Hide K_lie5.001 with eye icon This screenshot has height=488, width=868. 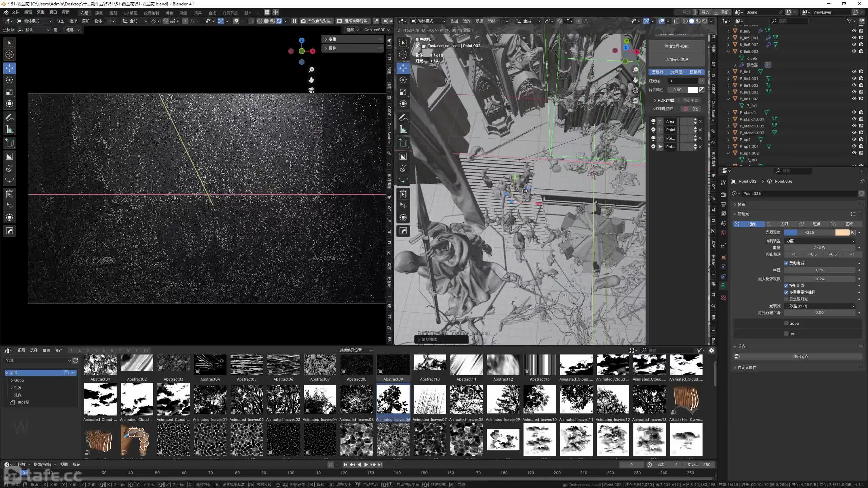point(854,38)
